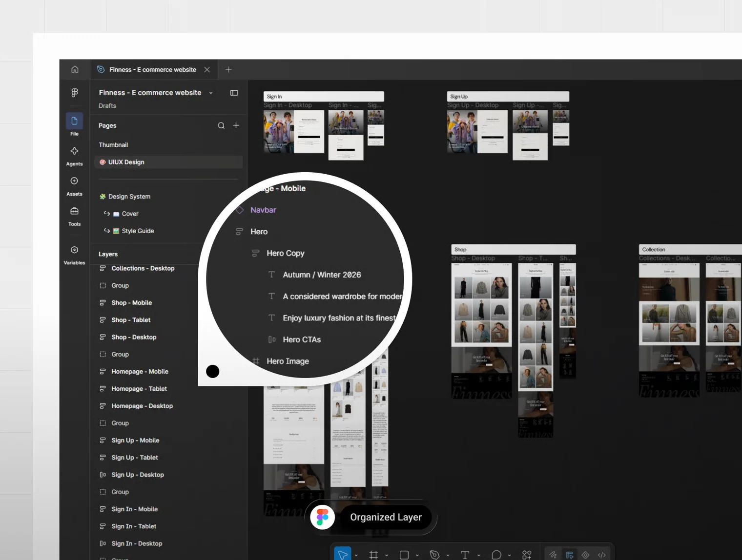Open Comment tool dropdown arrow
Screen dimensions: 742x560
click(x=509, y=555)
